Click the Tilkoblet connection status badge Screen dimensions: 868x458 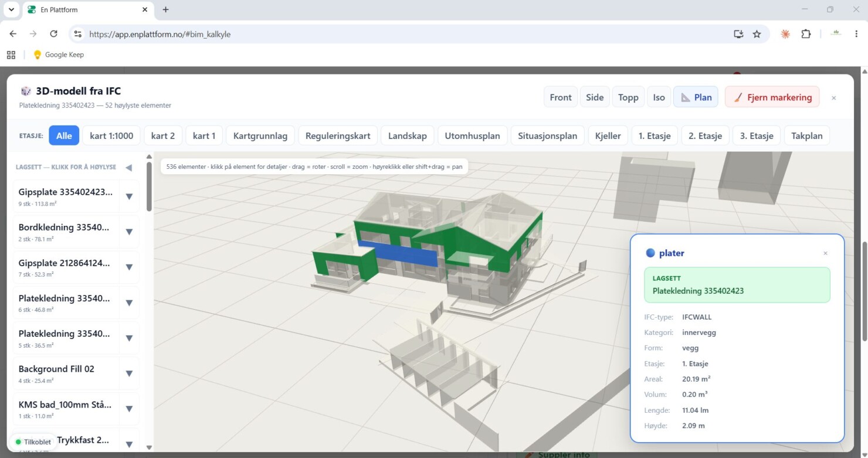point(33,442)
